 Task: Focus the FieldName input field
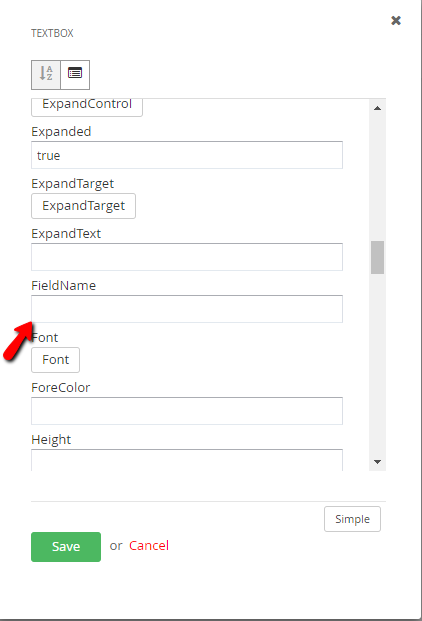187,309
